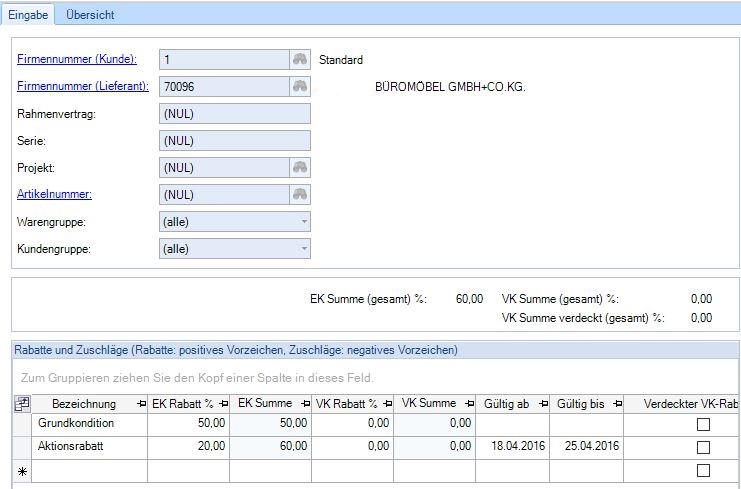Click the Serie input field

[234, 141]
